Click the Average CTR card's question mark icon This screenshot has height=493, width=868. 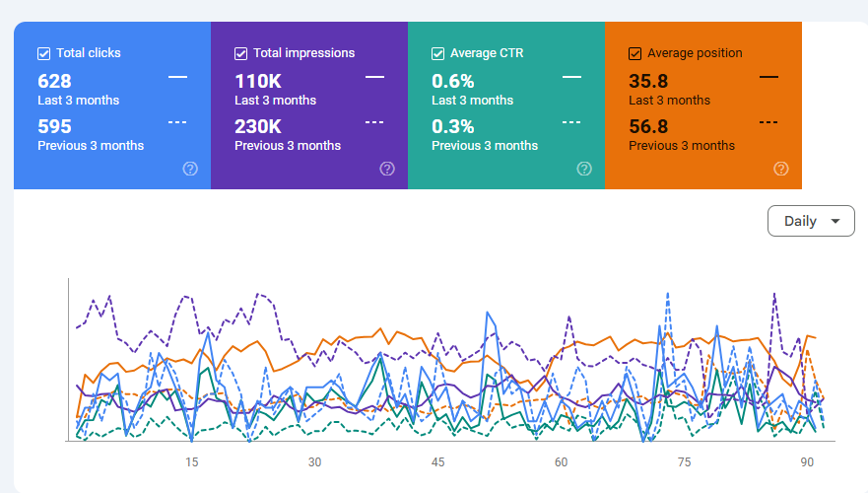coord(584,169)
